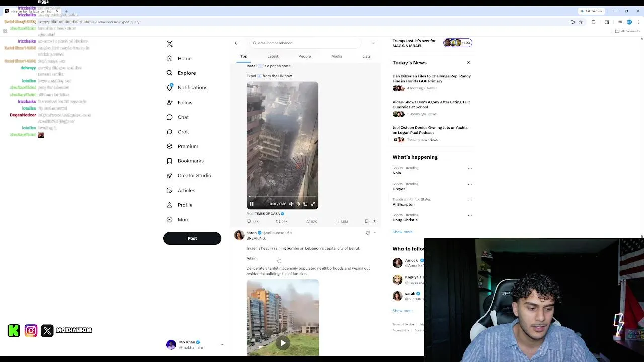Screen dimensions: 644x362
Task: Open Chat from the sidebar
Action: (x=177, y=117)
